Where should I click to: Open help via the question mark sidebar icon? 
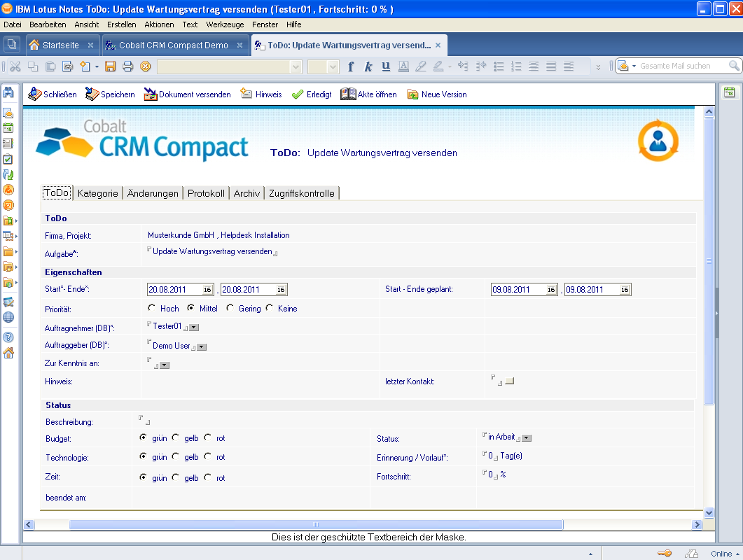(x=8, y=337)
